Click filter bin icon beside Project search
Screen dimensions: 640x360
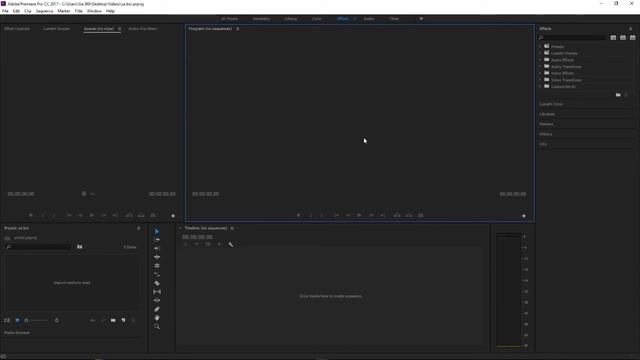pos(80,247)
